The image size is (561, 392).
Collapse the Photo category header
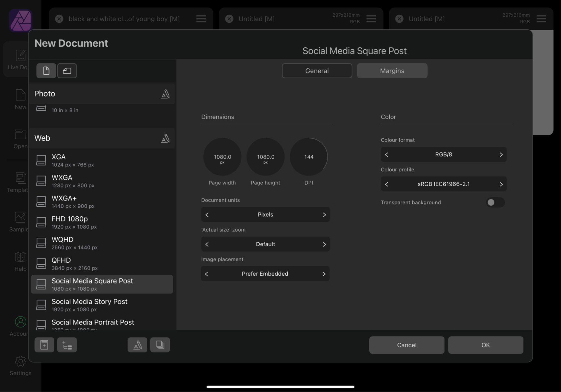(x=102, y=94)
